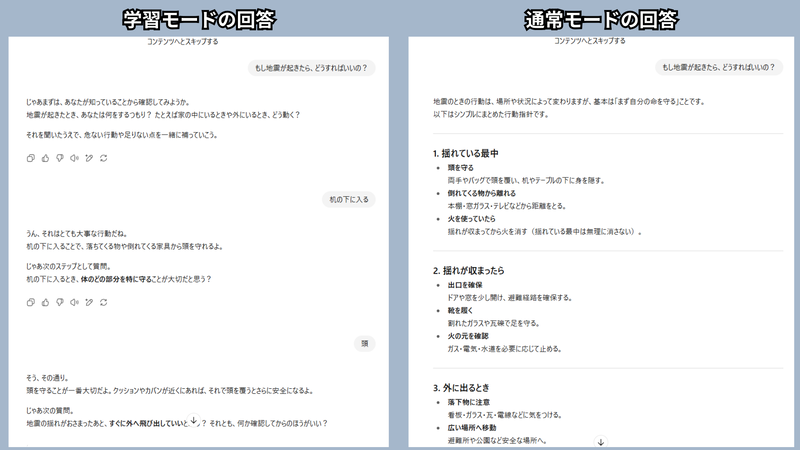Click bullet 頭を守る
The width and height of the screenshot is (800, 450).
click(461, 167)
